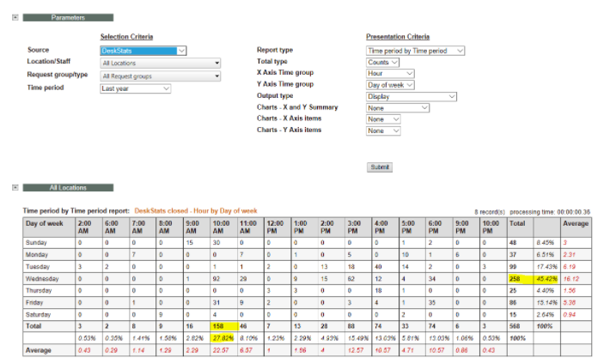Select the Total type Counts dropdown
Viewport: 616px width, 364px height.
click(x=383, y=63)
